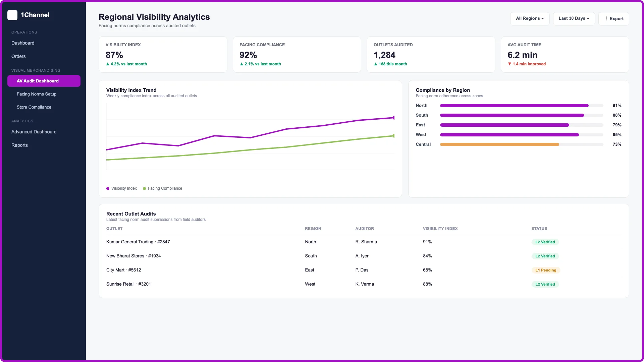The width and height of the screenshot is (644, 362).
Task: Click the up arrow beside 168 this month
Action: point(376,64)
